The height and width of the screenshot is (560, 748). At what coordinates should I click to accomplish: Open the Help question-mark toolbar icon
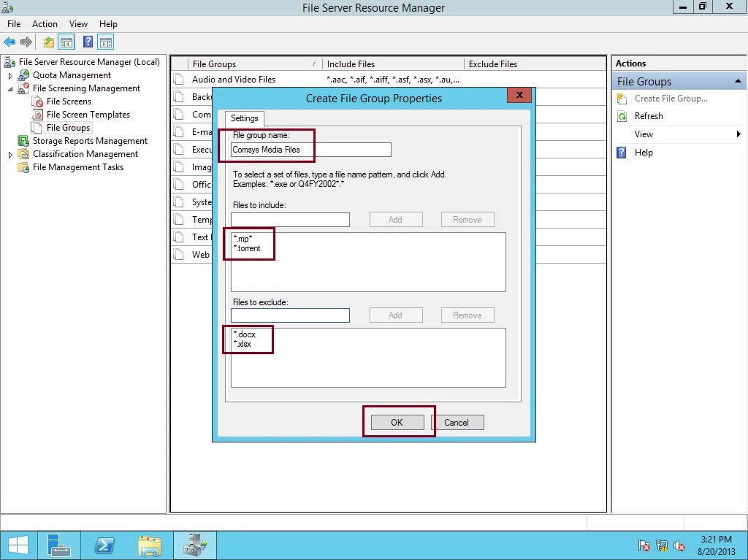(88, 42)
